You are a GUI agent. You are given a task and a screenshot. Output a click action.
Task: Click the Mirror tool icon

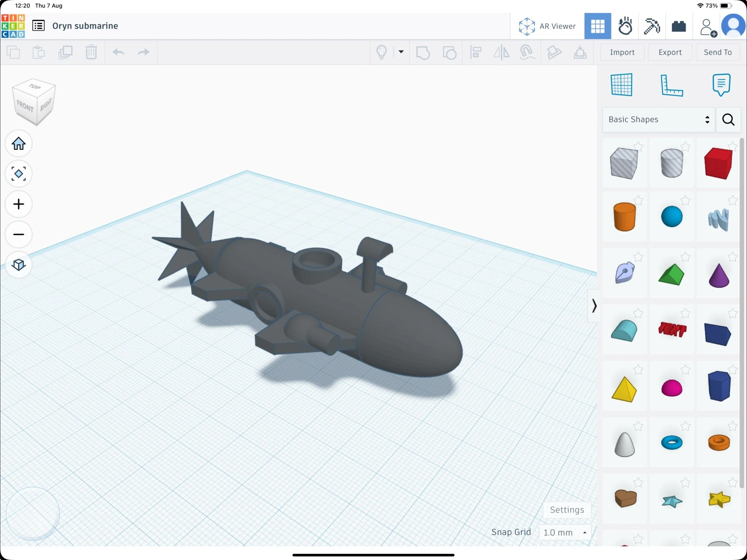(x=501, y=52)
